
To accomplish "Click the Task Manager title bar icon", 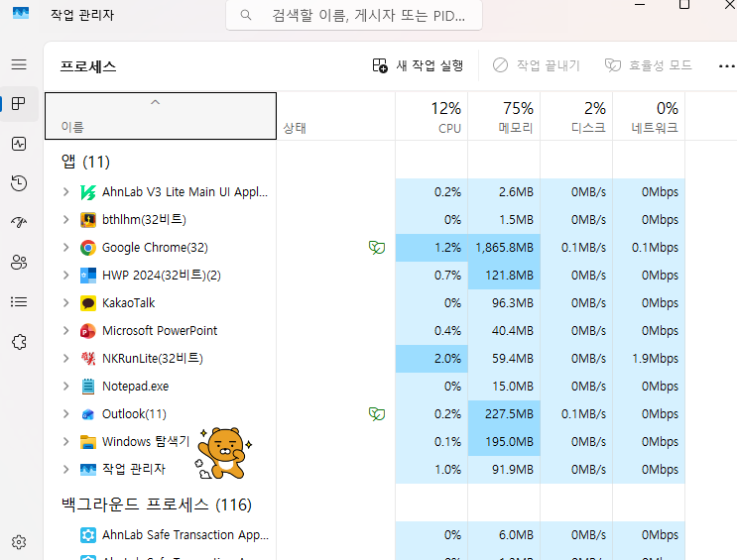I will click(21, 13).
